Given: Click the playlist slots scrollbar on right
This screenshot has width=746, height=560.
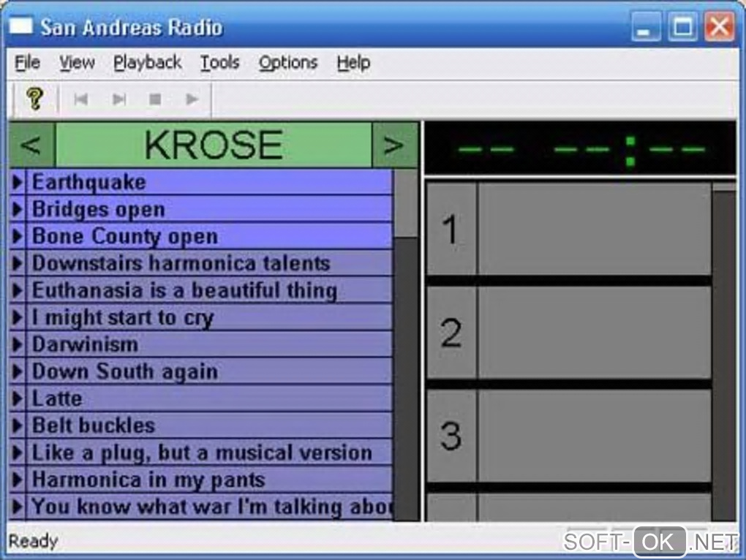Looking at the screenshot, I should 723,352.
